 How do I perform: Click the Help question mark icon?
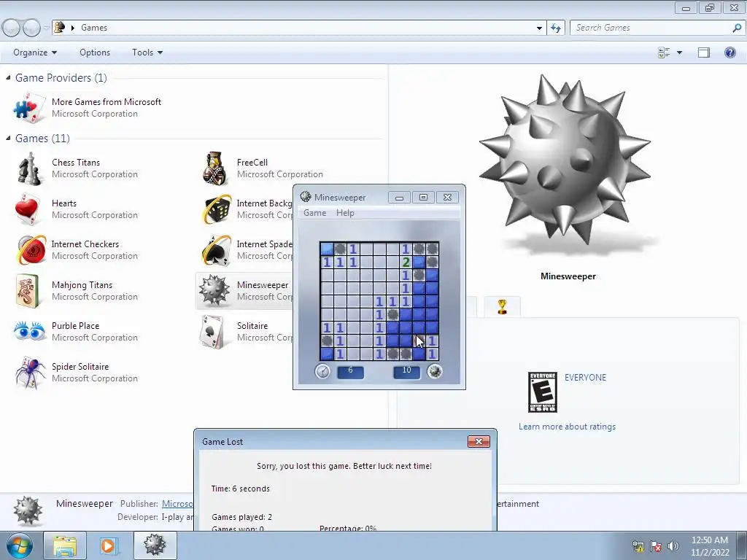click(729, 52)
